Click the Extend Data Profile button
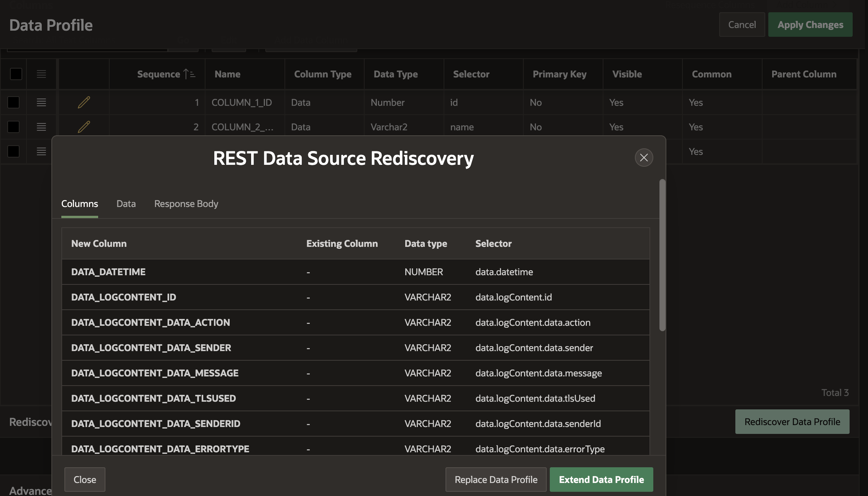 (601, 479)
